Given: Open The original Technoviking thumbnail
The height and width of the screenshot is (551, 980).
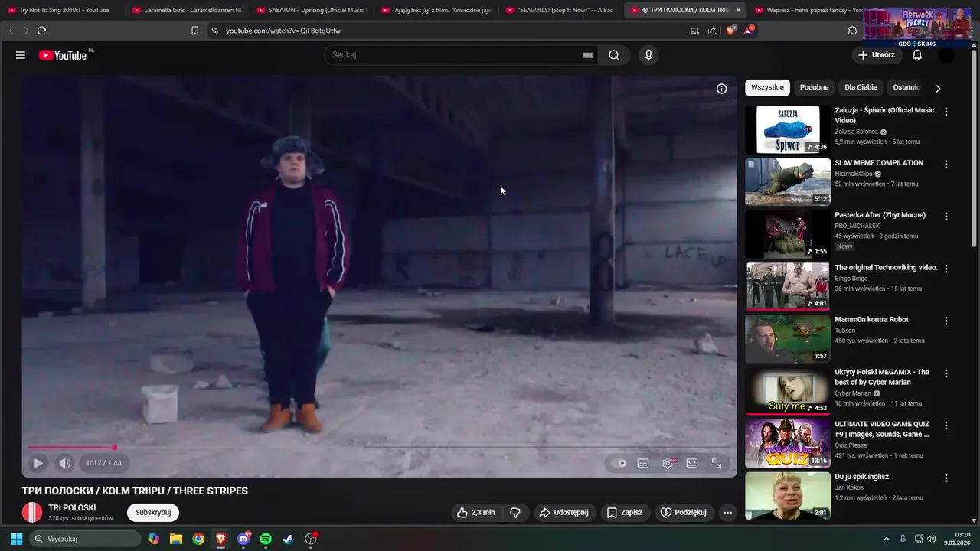Looking at the screenshot, I should point(788,286).
